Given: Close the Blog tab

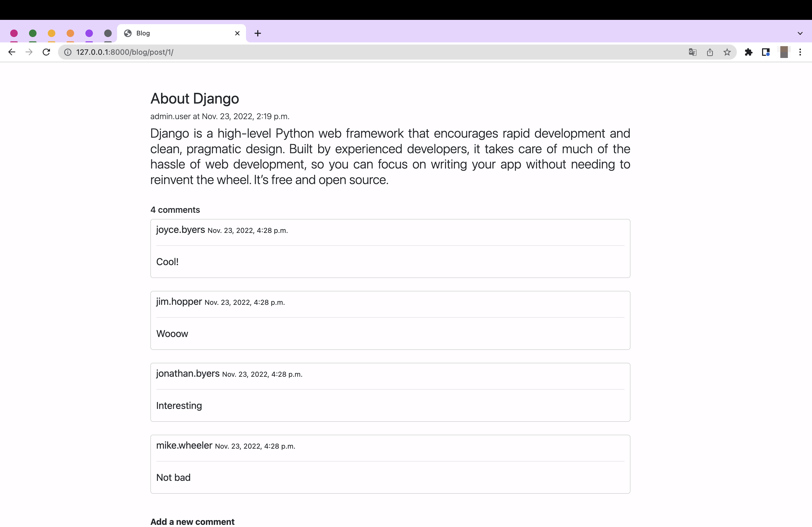Looking at the screenshot, I should click(237, 33).
